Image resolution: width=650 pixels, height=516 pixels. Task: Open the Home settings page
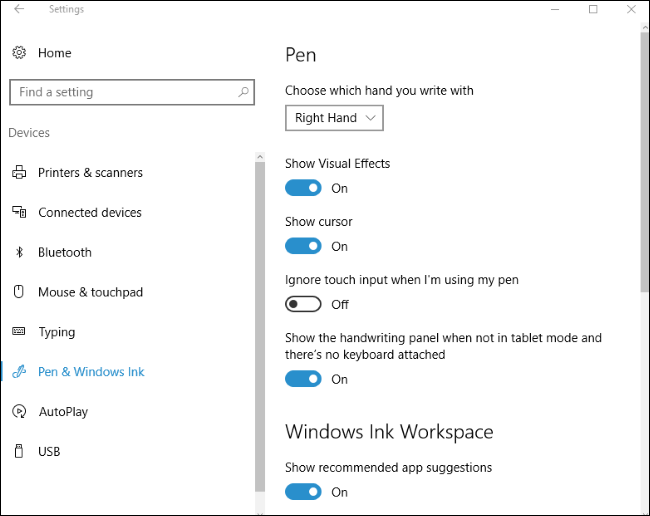click(54, 53)
